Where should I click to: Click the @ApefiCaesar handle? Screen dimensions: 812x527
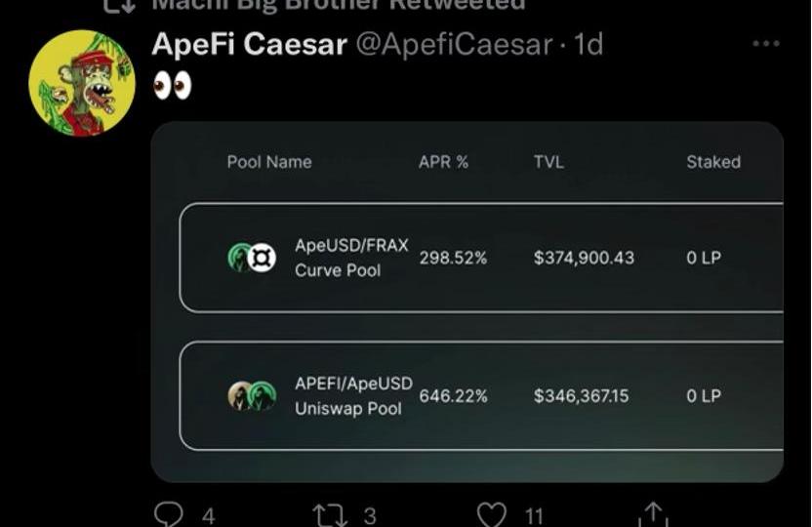(456, 44)
